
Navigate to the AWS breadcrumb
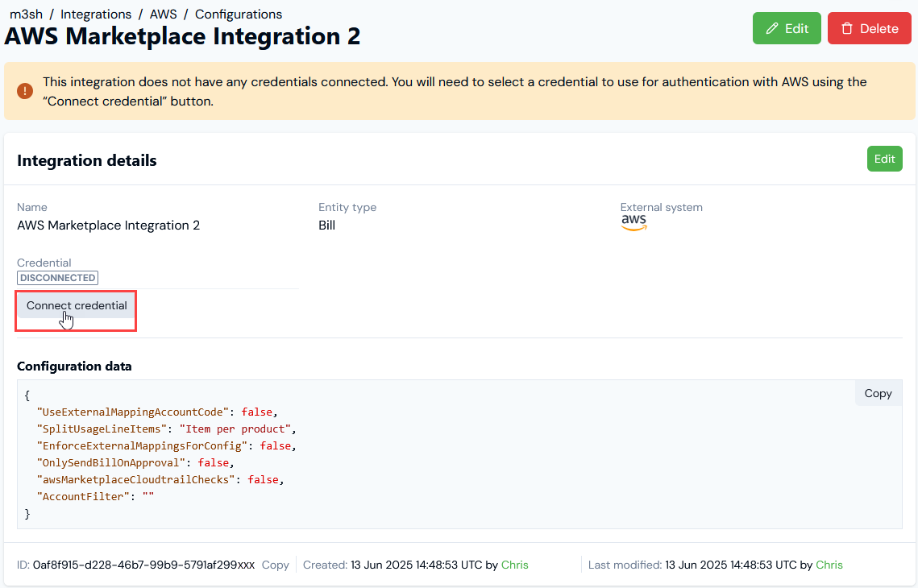[164, 14]
